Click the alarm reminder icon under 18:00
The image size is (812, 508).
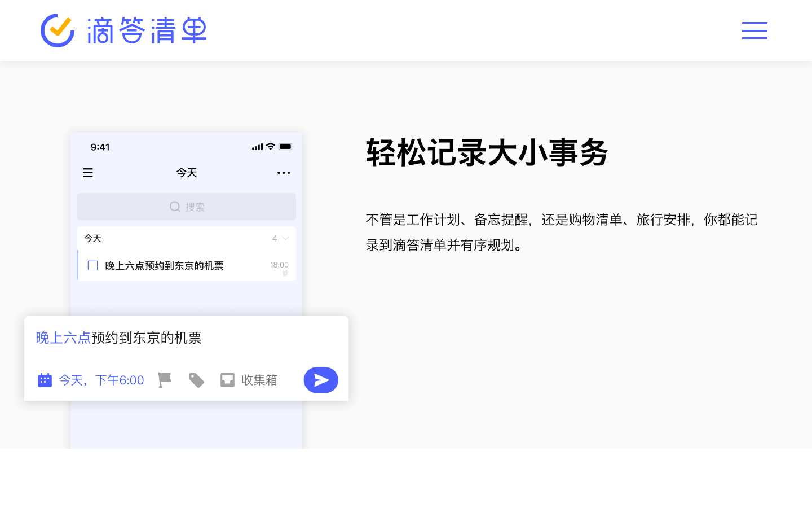(x=285, y=273)
